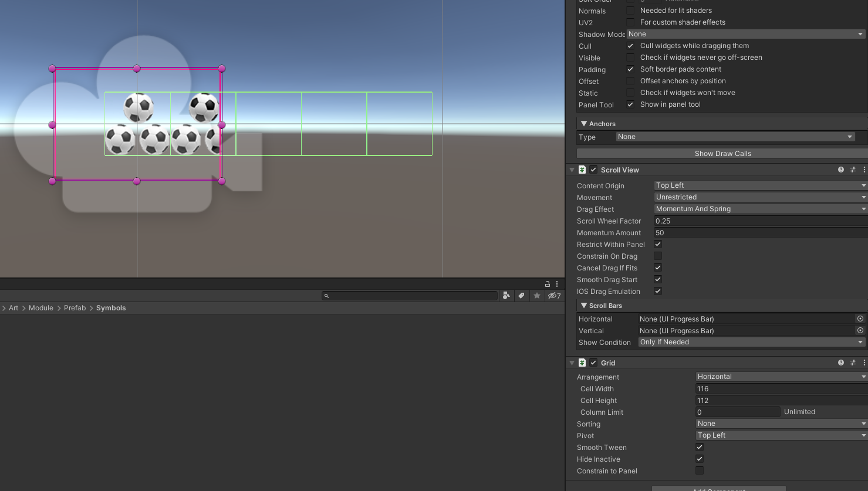Viewport: 868px width, 491px height.
Task: Open Drag Effect dropdown
Action: pyautogui.click(x=761, y=209)
